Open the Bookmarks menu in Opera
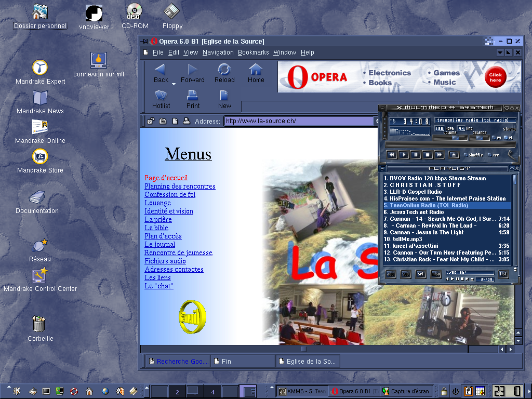Viewport: 532px width, 399px height. click(253, 52)
